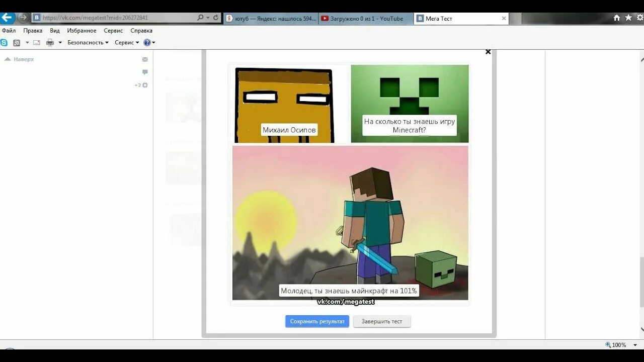The height and width of the screenshot is (362, 644).
Task: Click the creeper face test image
Action: pyautogui.click(x=410, y=104)
